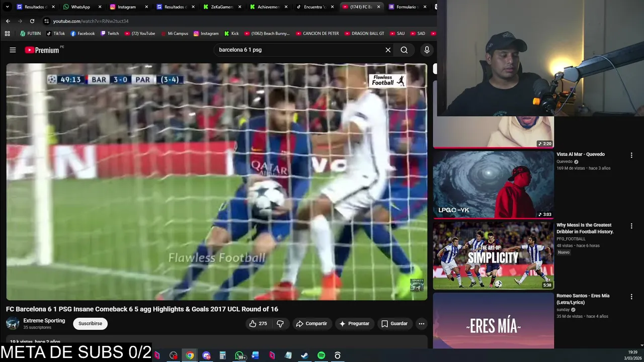Open options menu for Vista Al Mar video
Viewport: 644px width, 362px height.
[x=631, y=155]
